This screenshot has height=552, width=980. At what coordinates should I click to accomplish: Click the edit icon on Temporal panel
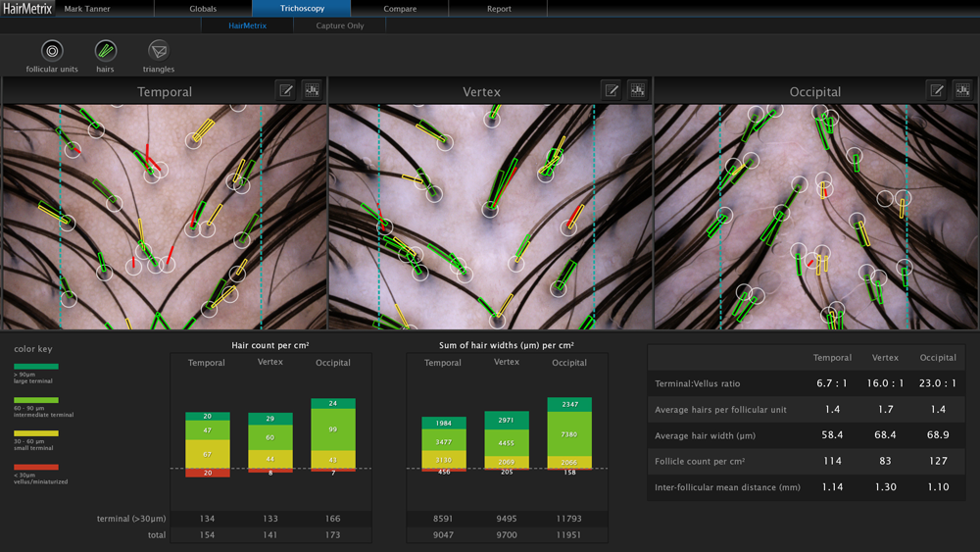tap(285, 90)
